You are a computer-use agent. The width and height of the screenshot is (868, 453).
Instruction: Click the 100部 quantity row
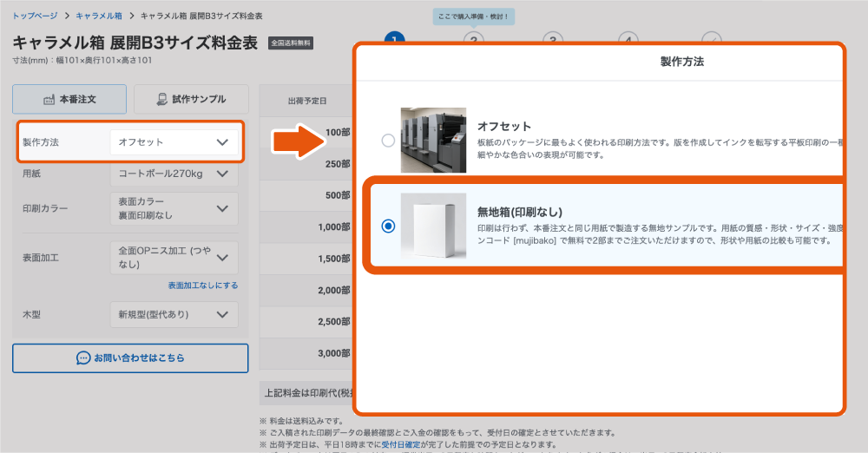306,133
